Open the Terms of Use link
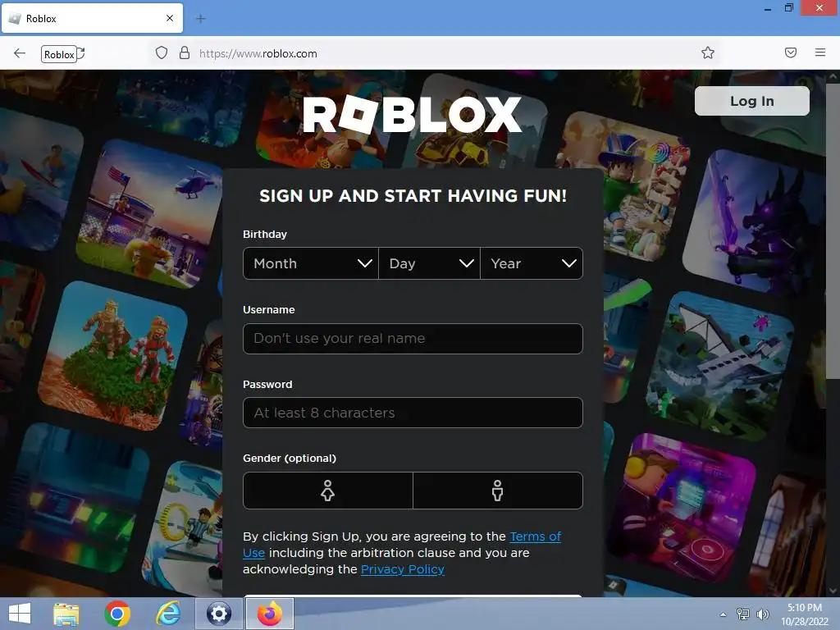840x630 pixels. 535,536
